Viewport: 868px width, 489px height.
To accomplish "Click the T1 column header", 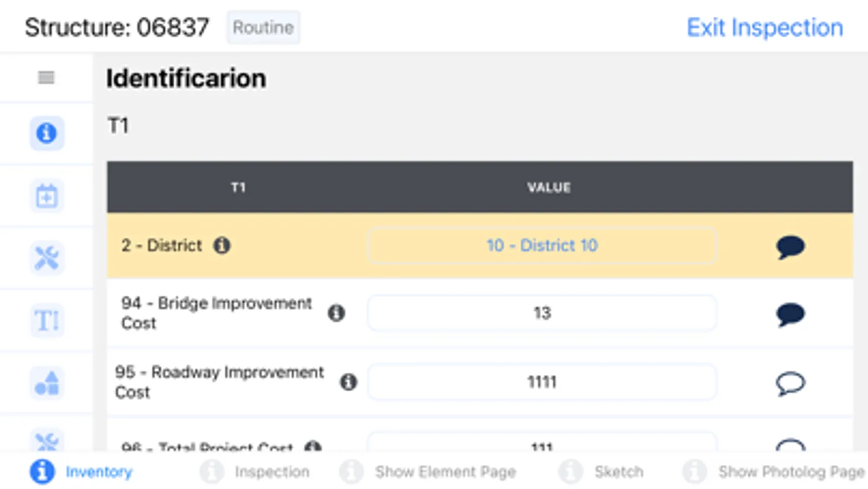I will point(238,187).
